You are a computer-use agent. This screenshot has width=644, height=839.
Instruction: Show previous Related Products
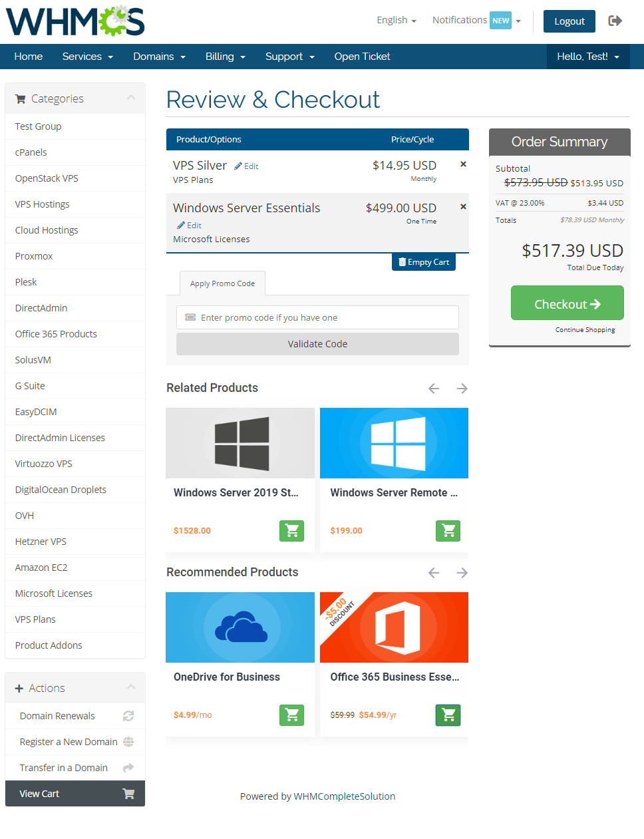434,389
